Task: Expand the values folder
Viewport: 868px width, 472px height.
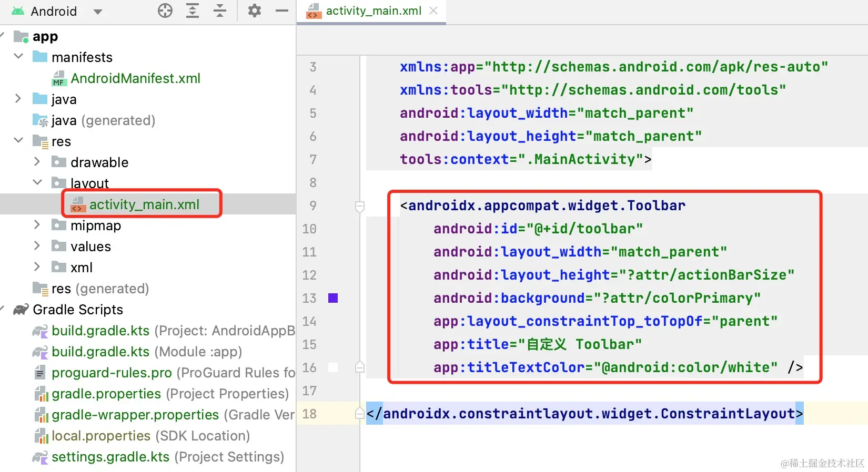Action: click(37, 246)
